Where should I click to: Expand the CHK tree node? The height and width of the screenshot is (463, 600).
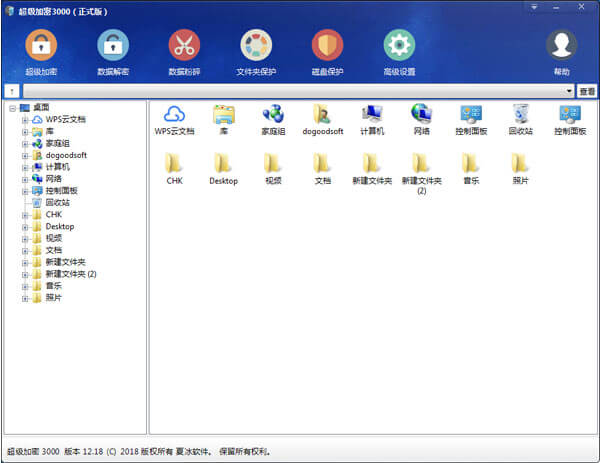[x=25, y=215]
